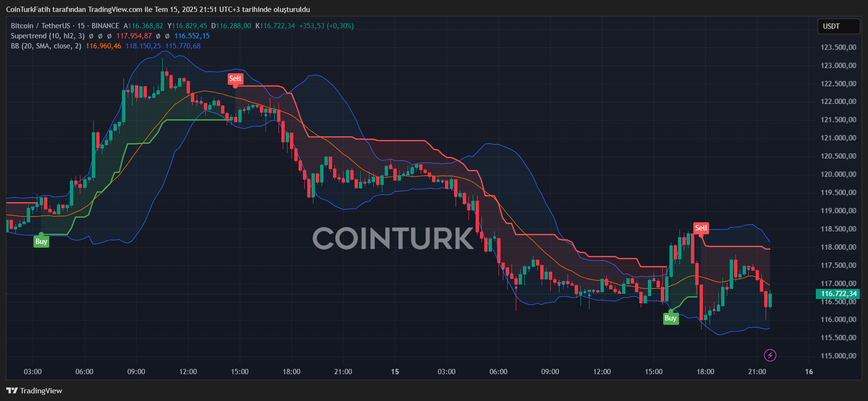The height and width of the screenshot is (401, 868).
Task: Click the change value +353,53 (+0,30%)
Action: coord(326,26)
